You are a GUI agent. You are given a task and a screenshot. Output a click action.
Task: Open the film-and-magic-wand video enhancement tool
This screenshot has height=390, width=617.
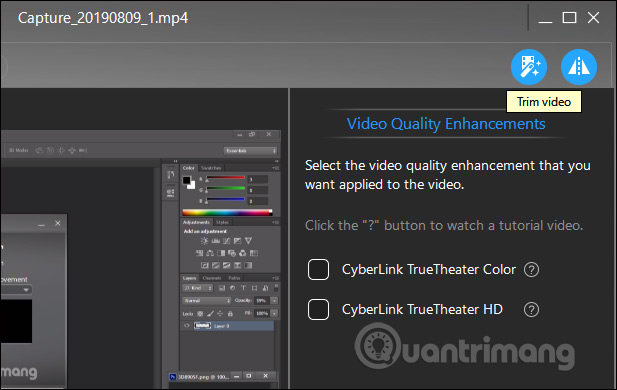[x=529, y=67]
